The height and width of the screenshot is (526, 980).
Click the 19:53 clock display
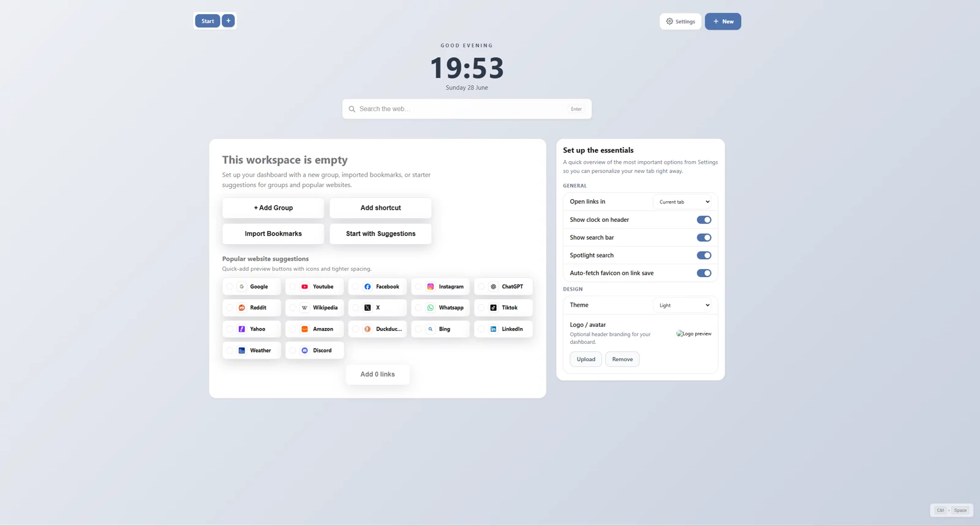pos(467,67)
